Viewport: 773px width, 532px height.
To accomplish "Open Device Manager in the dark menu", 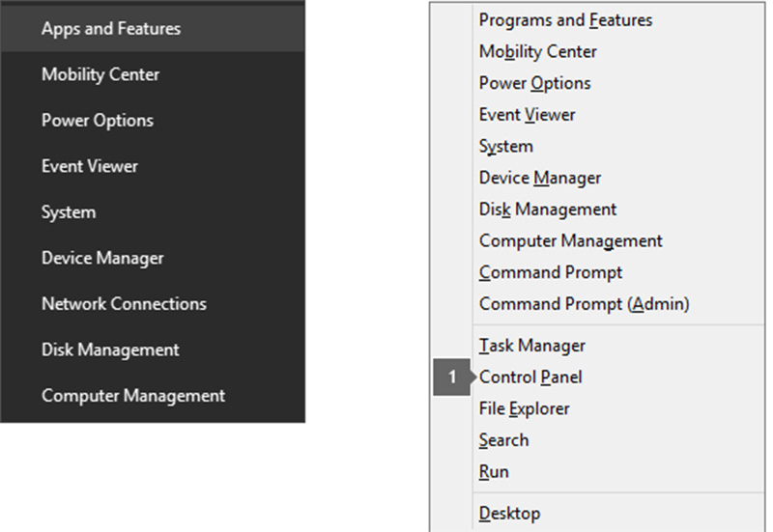I will pos(102,258).
